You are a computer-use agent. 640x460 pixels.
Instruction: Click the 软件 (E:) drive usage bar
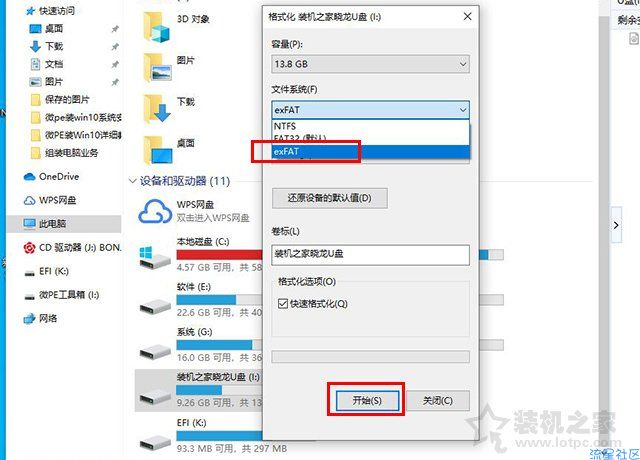pos(220,300)
